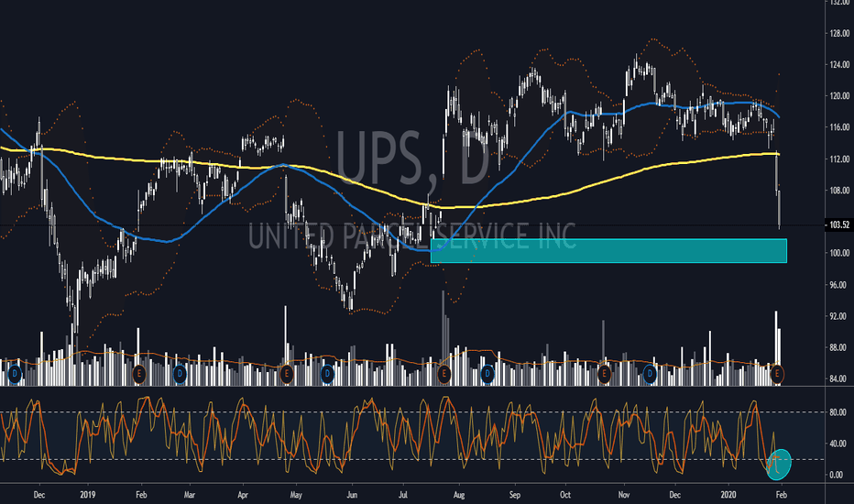This screenshot has height=504, width=854.
Task: Click the 92.00 price axis label
Action: click(x=839, y=316)
